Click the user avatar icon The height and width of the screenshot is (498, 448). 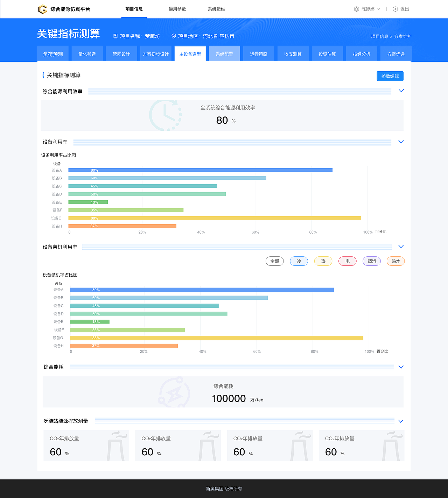(356, 9)
